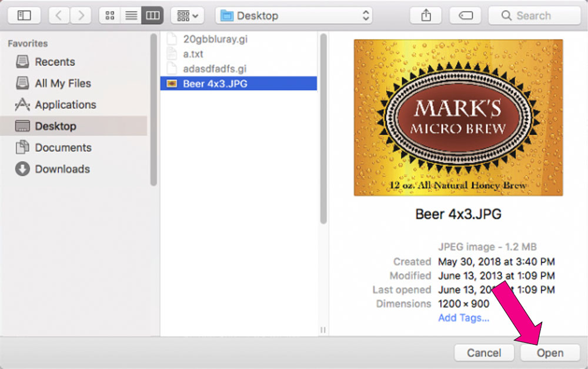Select the file a.txt
Viewport: 588px width, 369px height.
point(239,54)
